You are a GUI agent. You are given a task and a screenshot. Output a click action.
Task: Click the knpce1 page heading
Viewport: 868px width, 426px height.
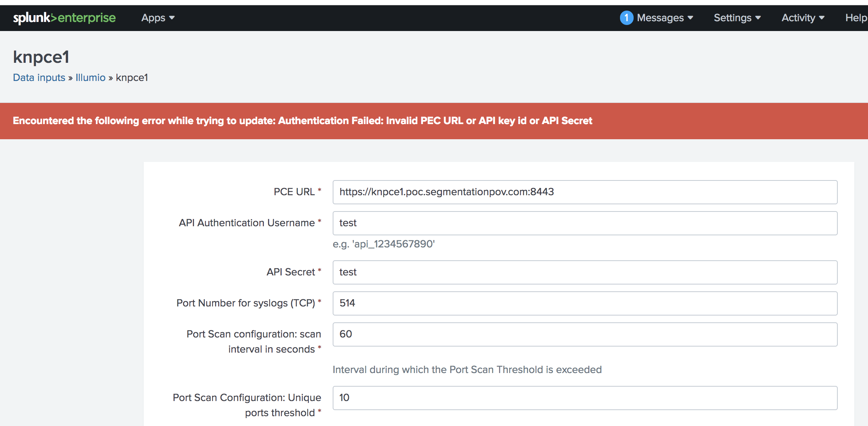click(41, 57)
